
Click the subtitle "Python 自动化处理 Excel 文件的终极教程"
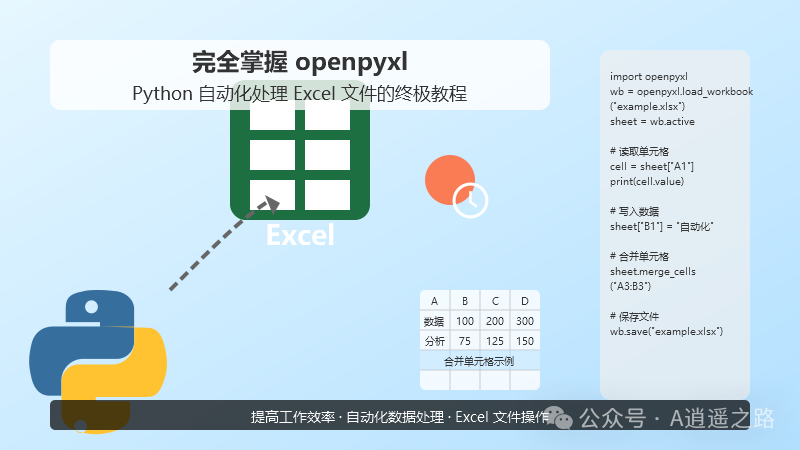(x=299, y=93)
